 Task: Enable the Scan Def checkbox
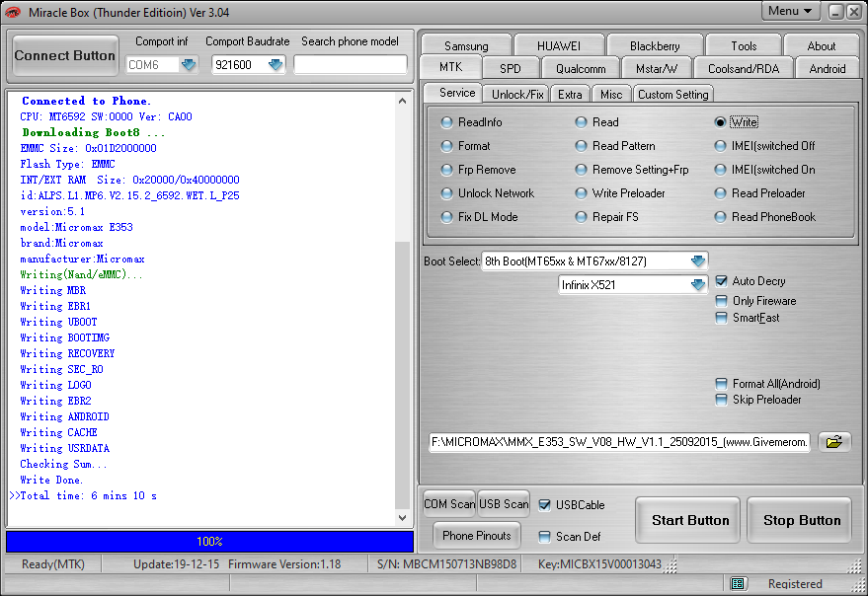tap(545, 536)
